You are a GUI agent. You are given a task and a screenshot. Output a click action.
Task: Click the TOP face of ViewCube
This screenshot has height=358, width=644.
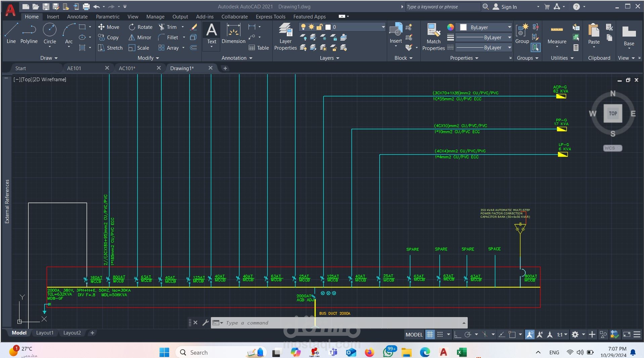[613, 113]
